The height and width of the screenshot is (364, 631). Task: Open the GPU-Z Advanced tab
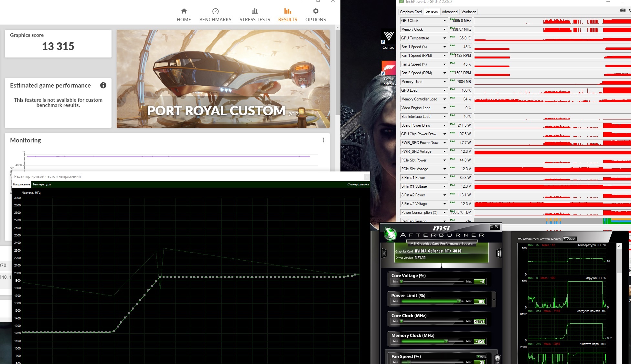coord(449,12)
